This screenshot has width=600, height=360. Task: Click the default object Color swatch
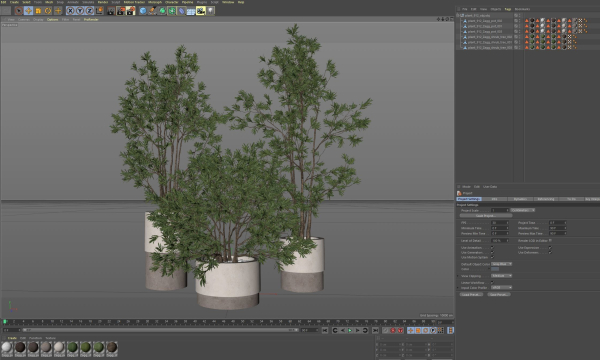(x=495, y=269)
